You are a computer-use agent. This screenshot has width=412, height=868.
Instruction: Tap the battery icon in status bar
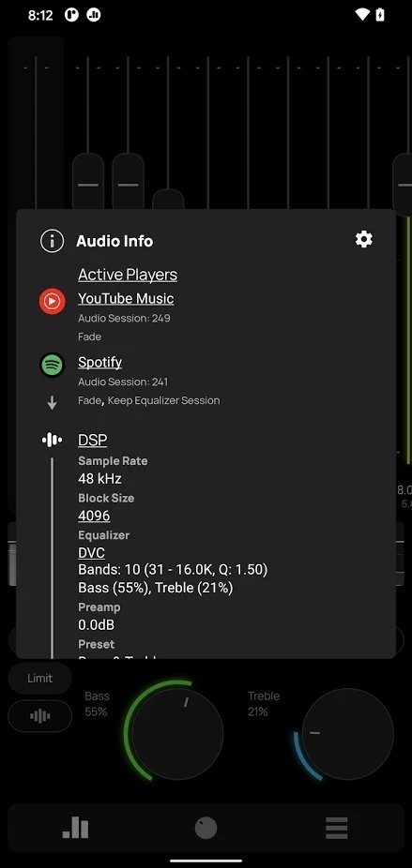pyautogui.click(x=380, y=15)
